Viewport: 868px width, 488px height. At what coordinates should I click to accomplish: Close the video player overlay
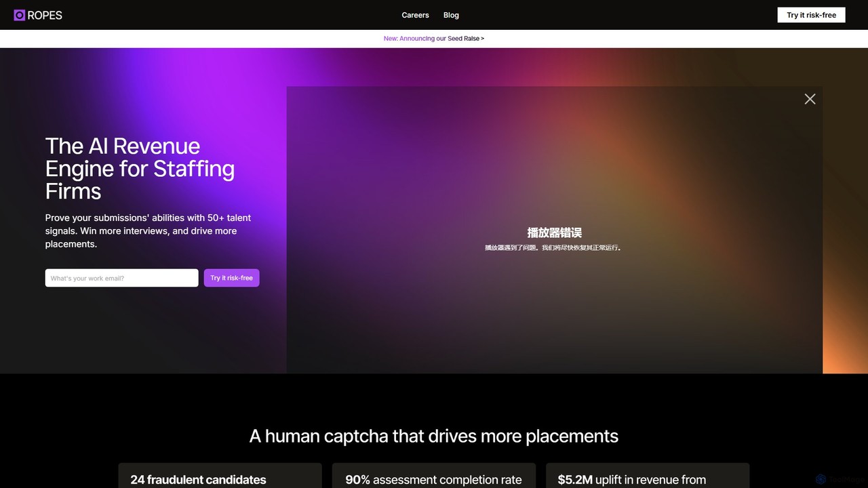click(810, 99)
